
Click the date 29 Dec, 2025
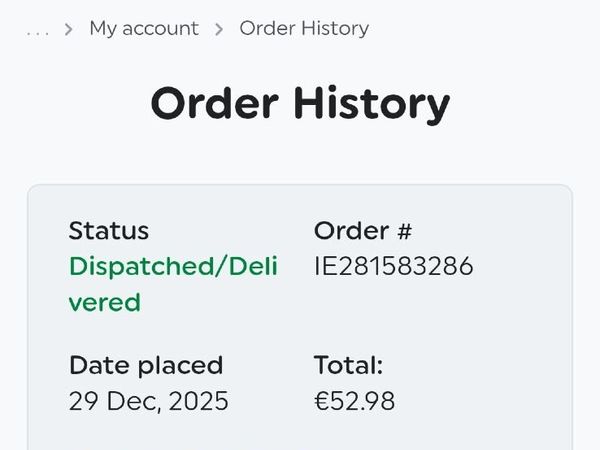[x=148, y=401]
